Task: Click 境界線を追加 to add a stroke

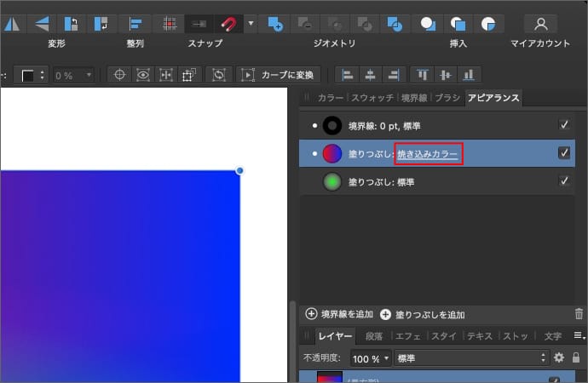Action: coord(341,314)
